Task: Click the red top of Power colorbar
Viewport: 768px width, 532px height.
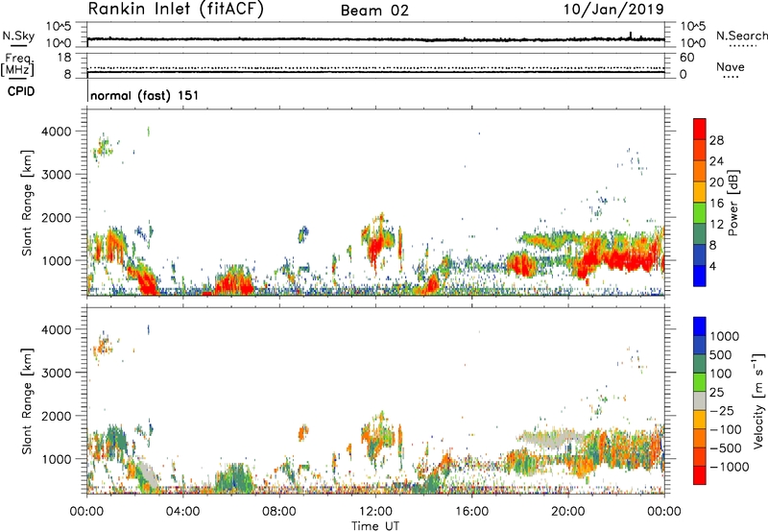Action: click(x=700, y=129)
